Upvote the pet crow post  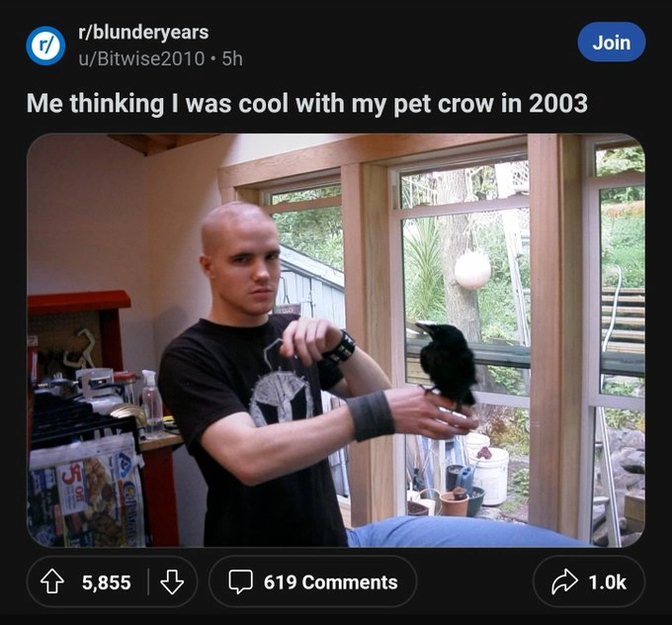(51, 581)
